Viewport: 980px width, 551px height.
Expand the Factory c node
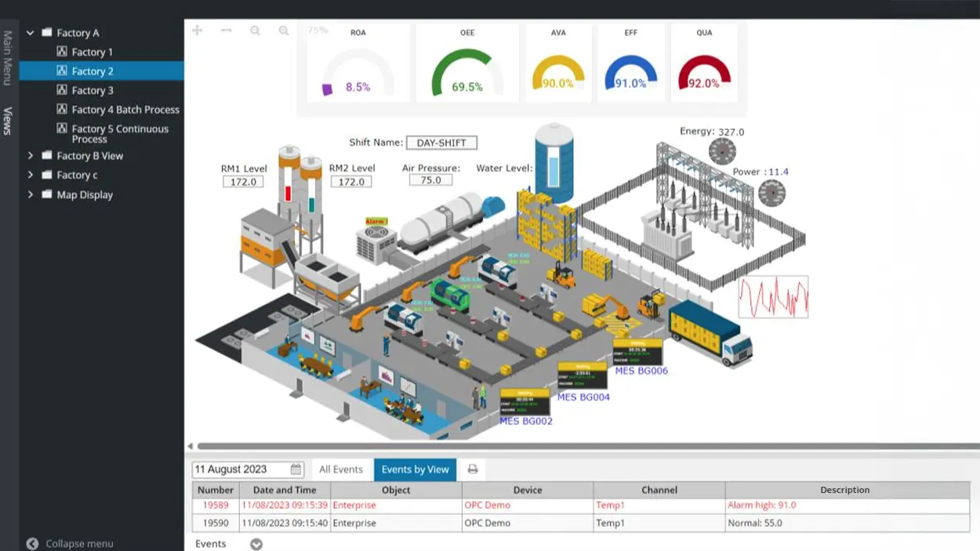click(31, 175)
